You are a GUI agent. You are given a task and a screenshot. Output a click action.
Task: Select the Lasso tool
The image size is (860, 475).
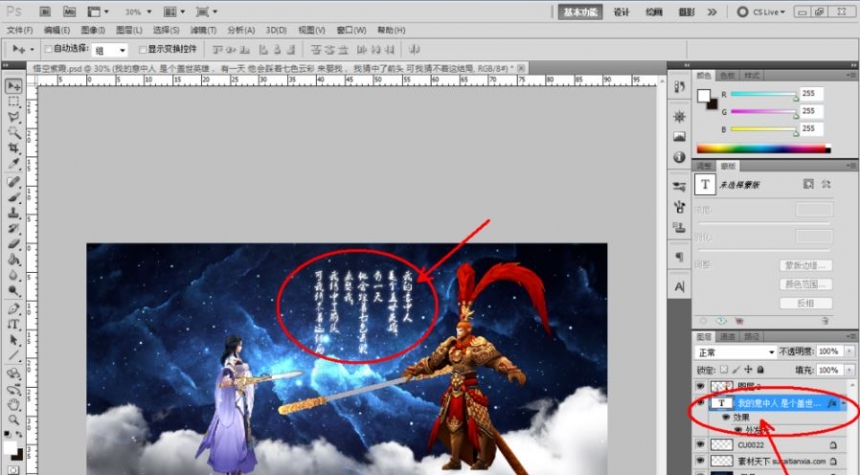pos(14,117)
